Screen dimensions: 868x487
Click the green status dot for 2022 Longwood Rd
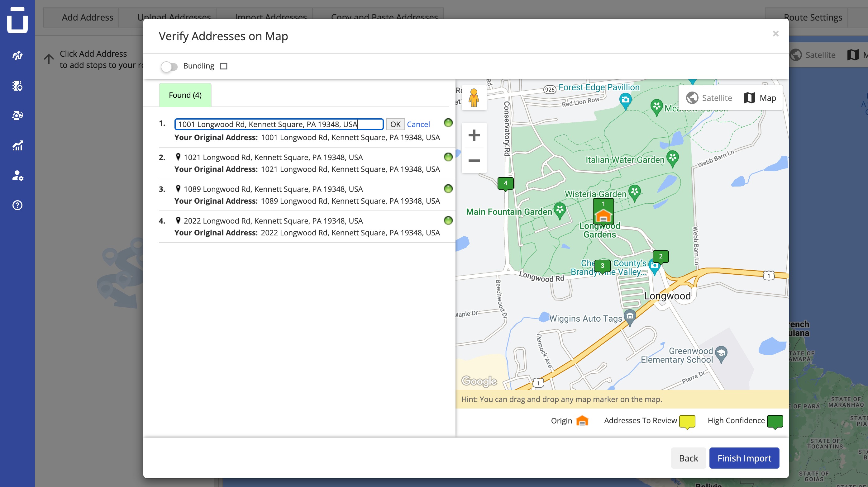click(448, 220)
